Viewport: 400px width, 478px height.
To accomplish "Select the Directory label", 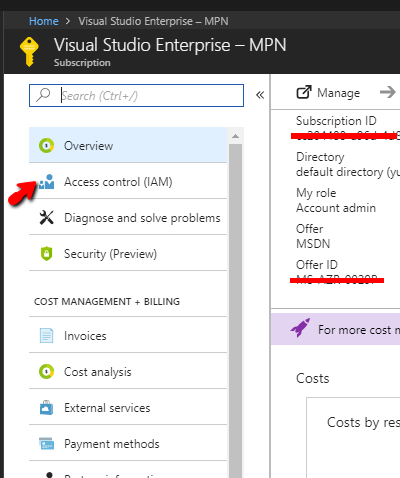I will [x=320, y=157].
